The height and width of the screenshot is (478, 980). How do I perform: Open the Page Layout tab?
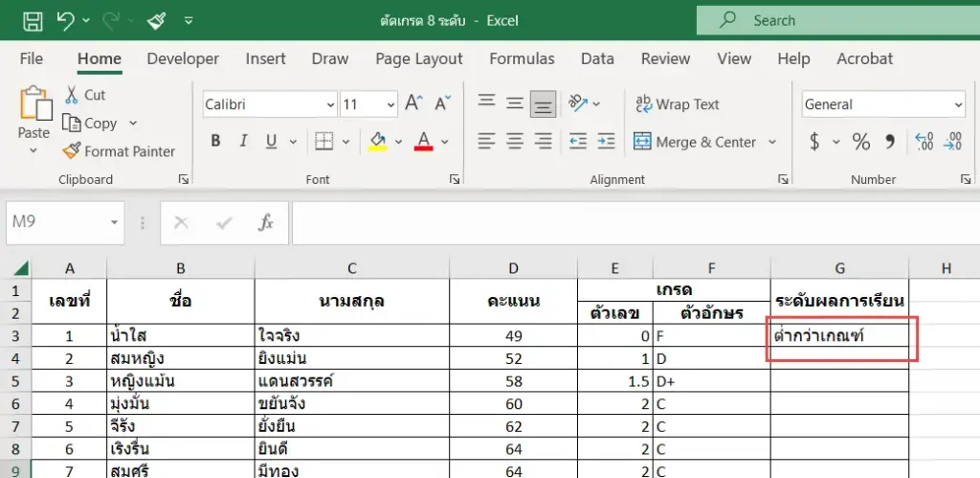click(419, 58)
